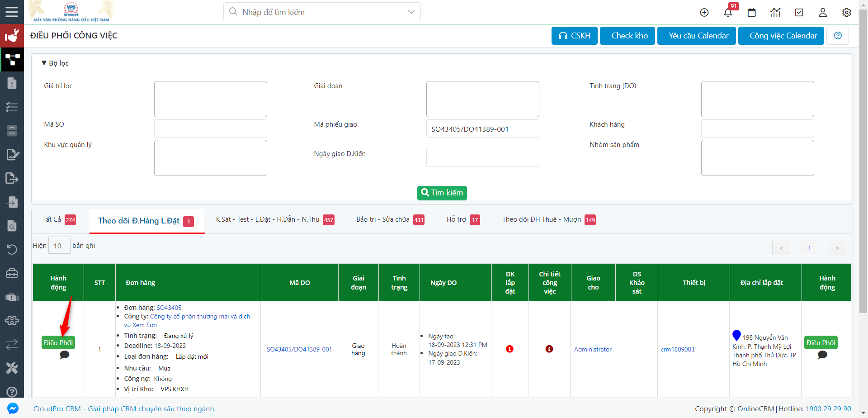Click the Ngày giao D.Kiến date field
The image size is (868, 418).
[x=483, y=158]
